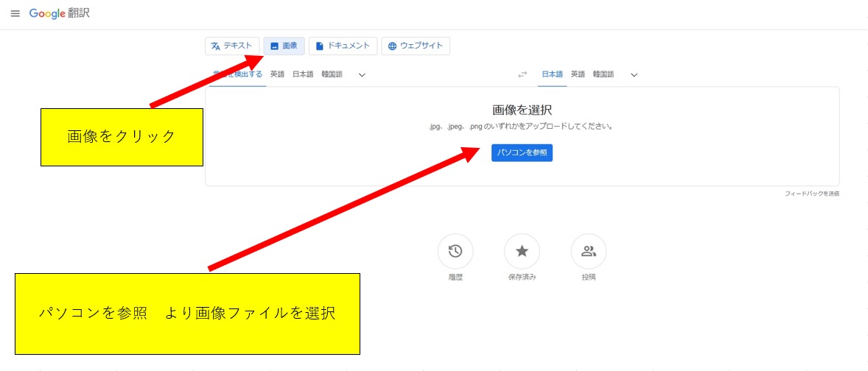The height and width of the screenshot is (371, 868).
Task: Set target language to 英語
Action: click(578, 74)
